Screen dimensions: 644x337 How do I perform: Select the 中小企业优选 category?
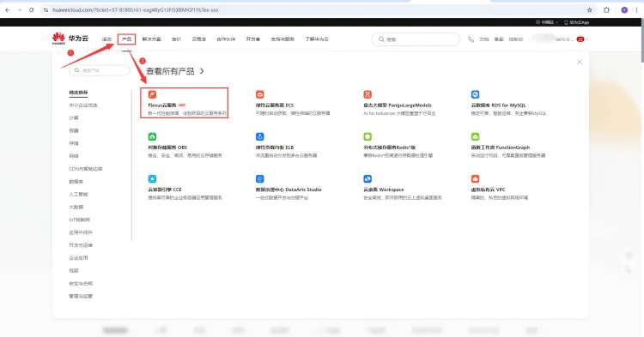(x=83, y=105)
